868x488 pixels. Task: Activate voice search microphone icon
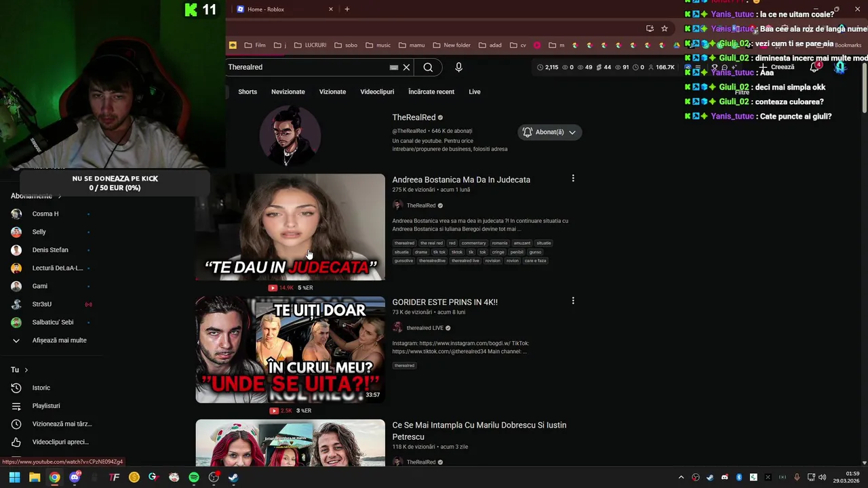pos(458,67)
